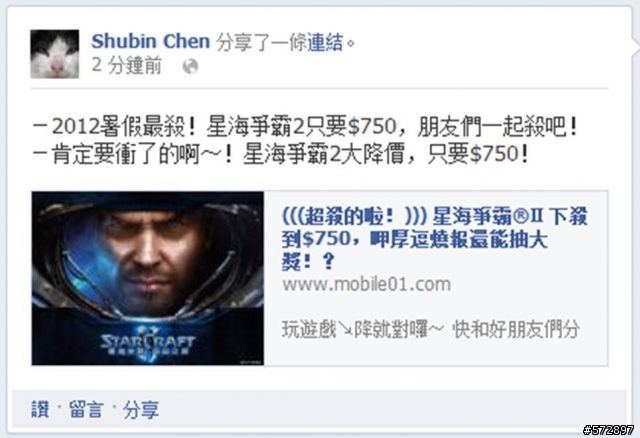Select the 肯定要衝了的啊 second post line
The width and height of the screenshot is (640, 438).
(x=281, y=154)
